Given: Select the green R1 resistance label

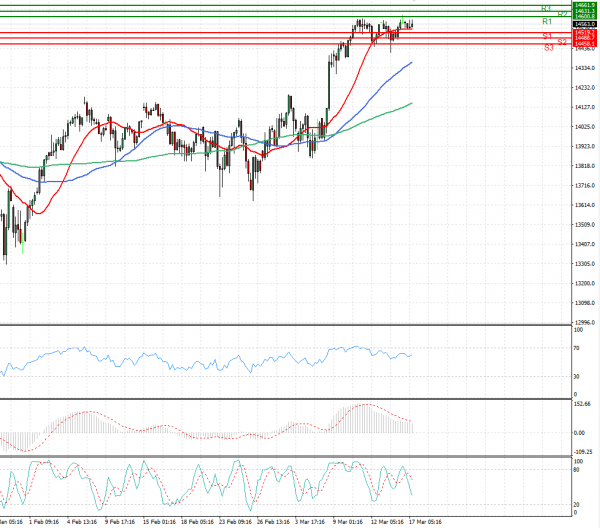Looking at the screenshot, I should pos(547,21).
